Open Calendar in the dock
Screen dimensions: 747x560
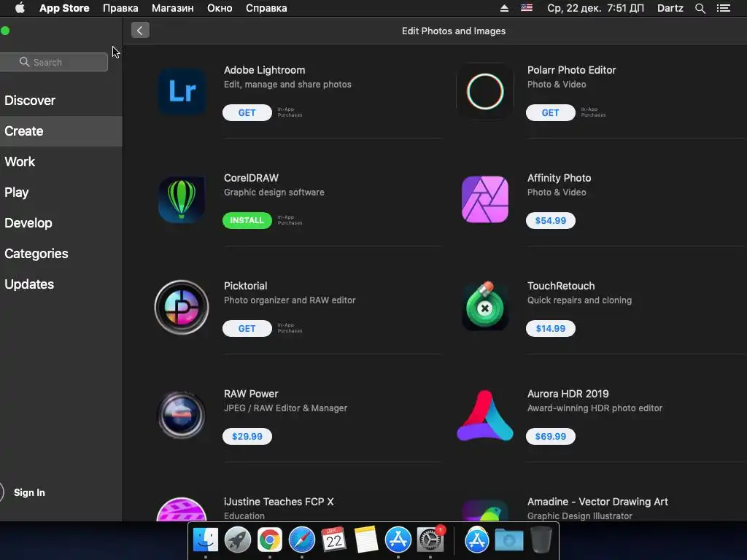pos(333,540)
